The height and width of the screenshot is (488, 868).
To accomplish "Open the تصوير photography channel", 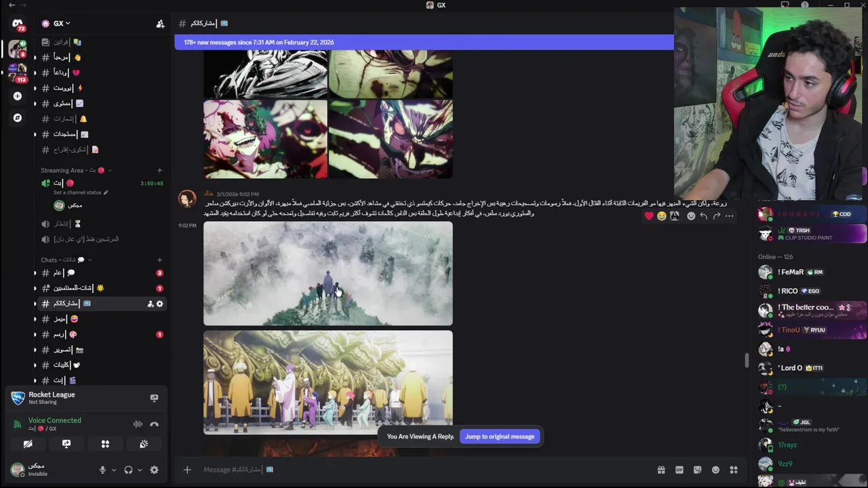I will (100, 350).
